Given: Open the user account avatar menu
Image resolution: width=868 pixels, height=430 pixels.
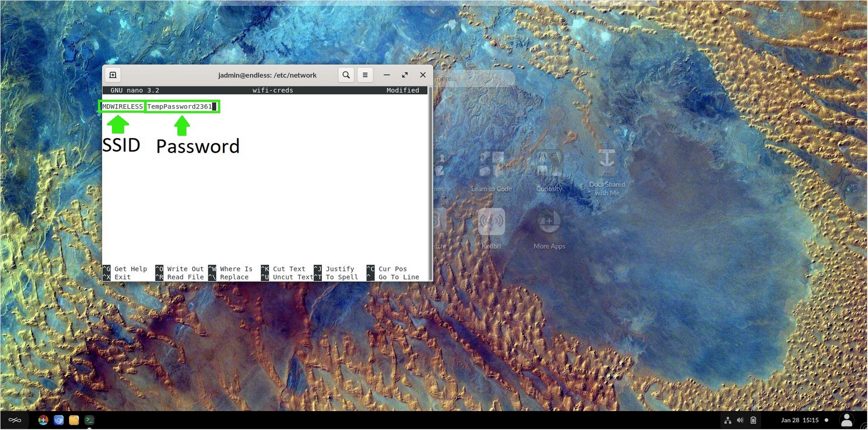Looking at the screenshot, I should (847, 421).
